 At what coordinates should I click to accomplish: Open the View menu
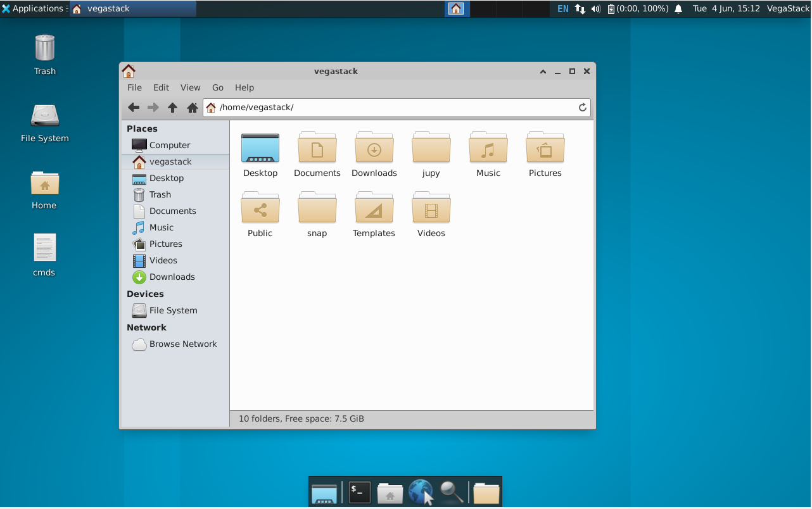click(x=190, y=87)
